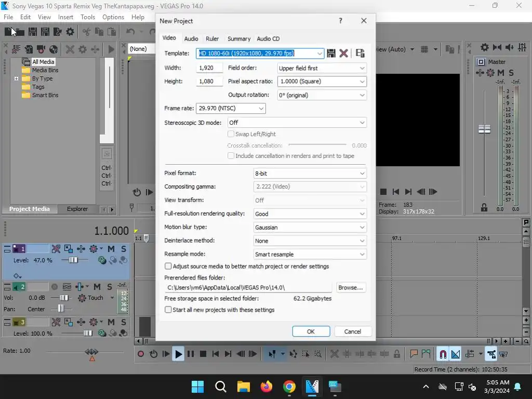Open the Field order dropdown
Viewport: 532px width, 399px height.
click(x=322, y=68)
